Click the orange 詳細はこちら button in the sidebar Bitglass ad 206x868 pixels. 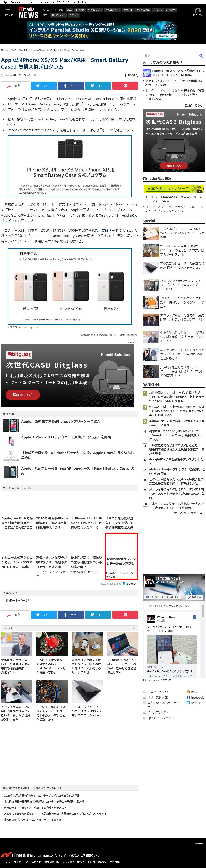click(x=174, y=166)
